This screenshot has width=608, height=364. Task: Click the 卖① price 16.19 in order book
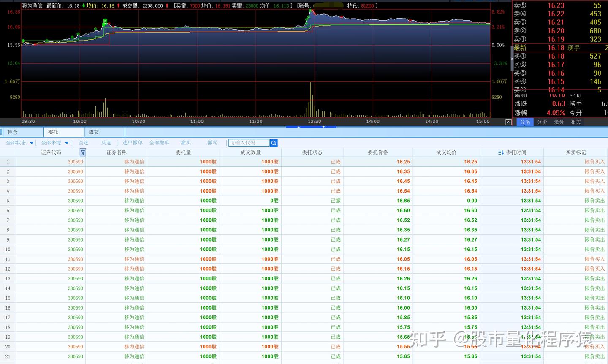click(556, 39)
